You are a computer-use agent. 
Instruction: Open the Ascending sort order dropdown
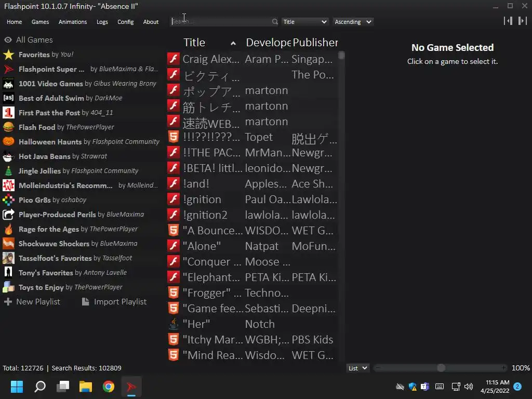353,22
